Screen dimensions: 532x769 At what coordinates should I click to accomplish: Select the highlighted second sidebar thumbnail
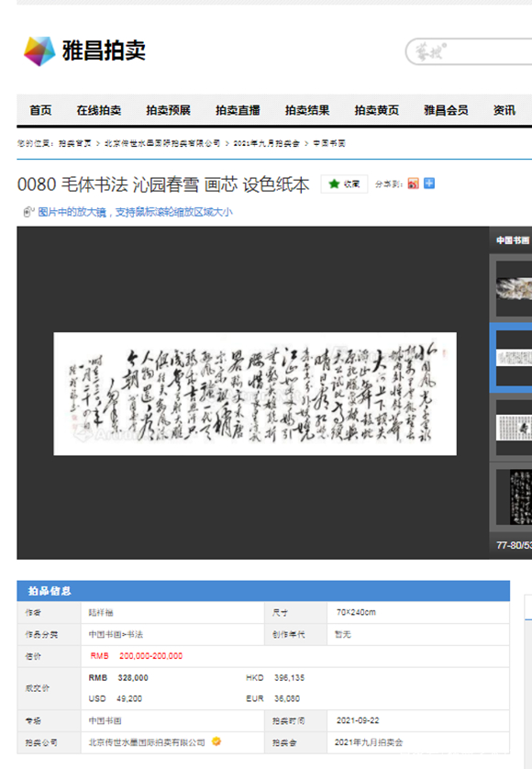[513, 358]
